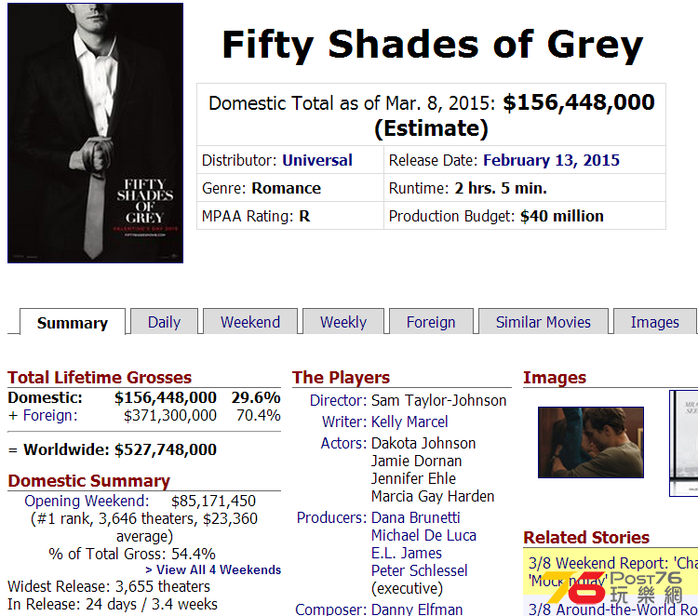The width and height of the screenshot is (698, 616).
Task: Open the partially visible second image thumbnail
Action: coord(684,443)
